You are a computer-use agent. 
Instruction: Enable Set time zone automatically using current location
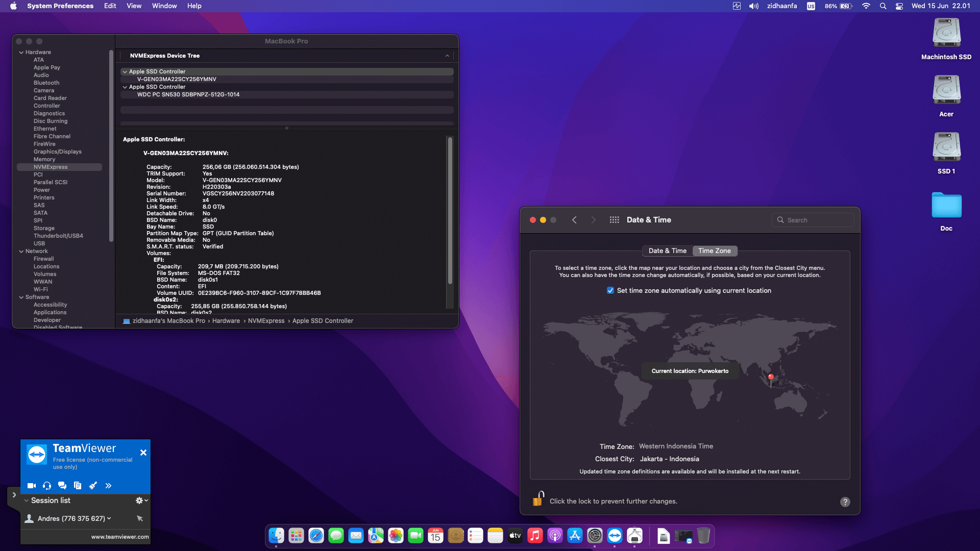(x=610, y=290)
